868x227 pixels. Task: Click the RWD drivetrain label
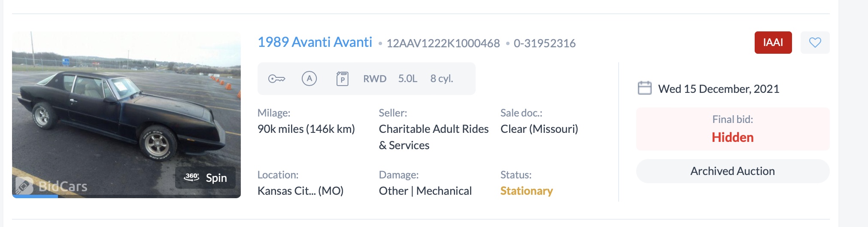375,79
